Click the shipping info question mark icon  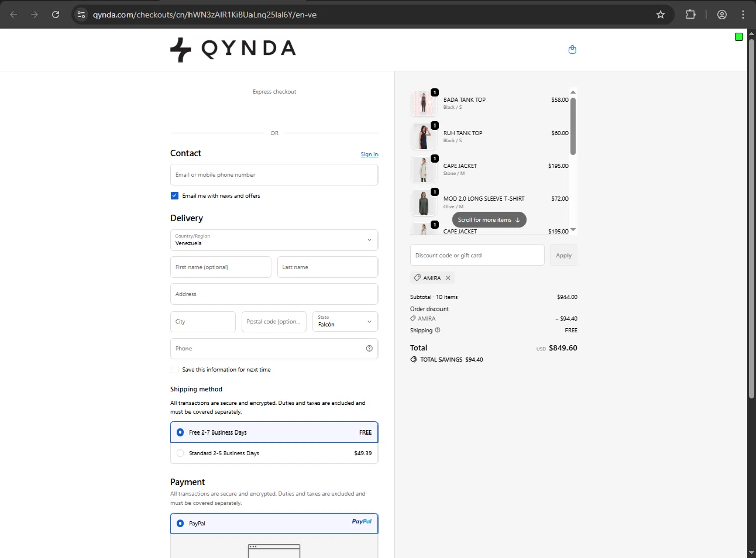coord(437,330)
